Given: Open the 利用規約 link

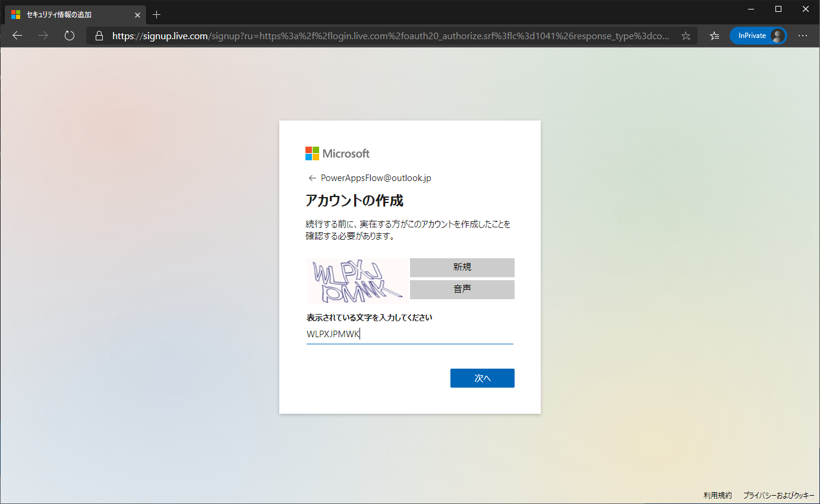Looking at the screenshot, I should 717,495.
